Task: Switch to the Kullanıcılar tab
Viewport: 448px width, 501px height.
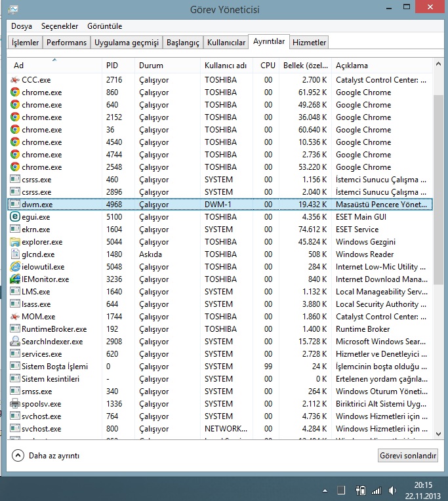Action: pyautogui.click(x=226, y=43)
